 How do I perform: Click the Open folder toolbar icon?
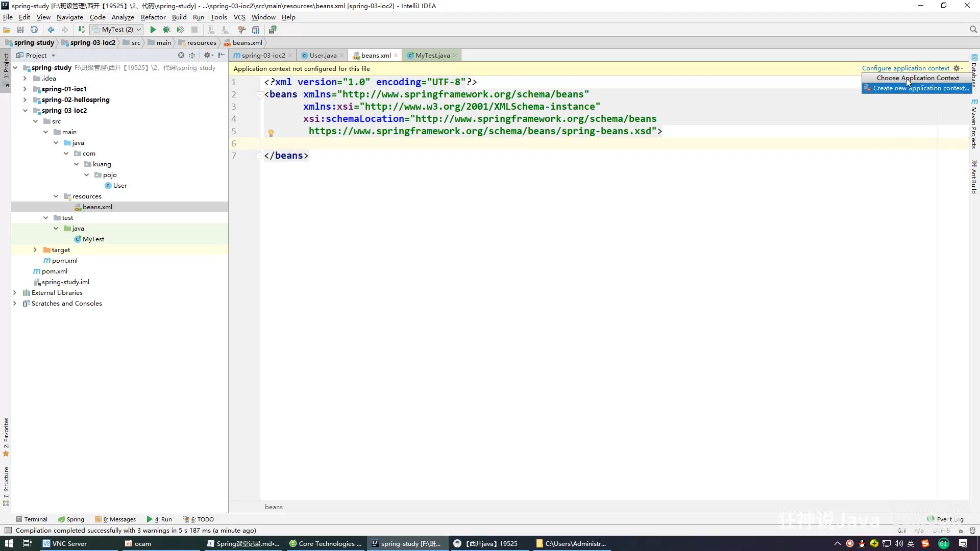click(x=7, y=30)
